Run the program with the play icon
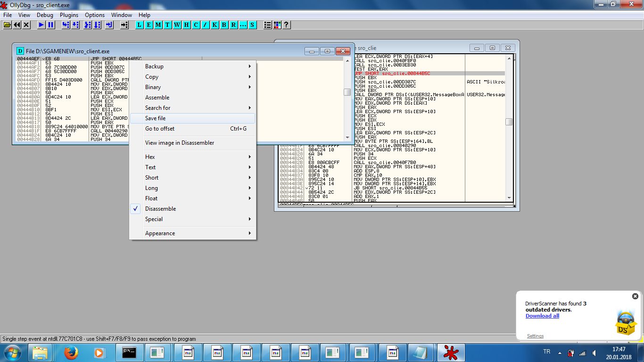This screenshot has height=362, width=644. [x=41, y=25]
